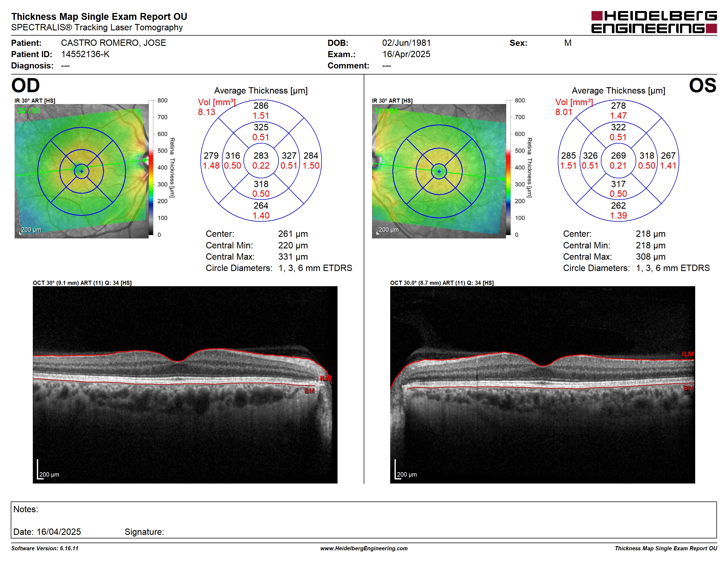Click the OS outer superior thickness '278'
Viewport: 728px width, 563px height.
618,106
